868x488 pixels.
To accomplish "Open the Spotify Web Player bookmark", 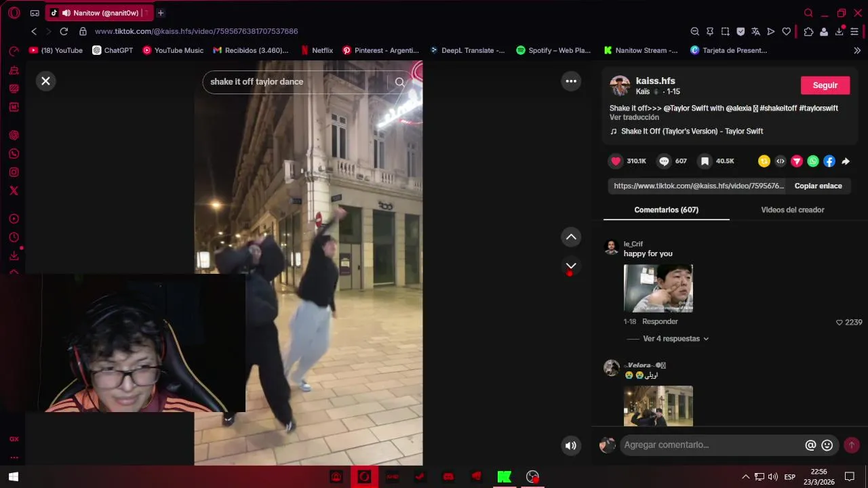I will point(553,50).
